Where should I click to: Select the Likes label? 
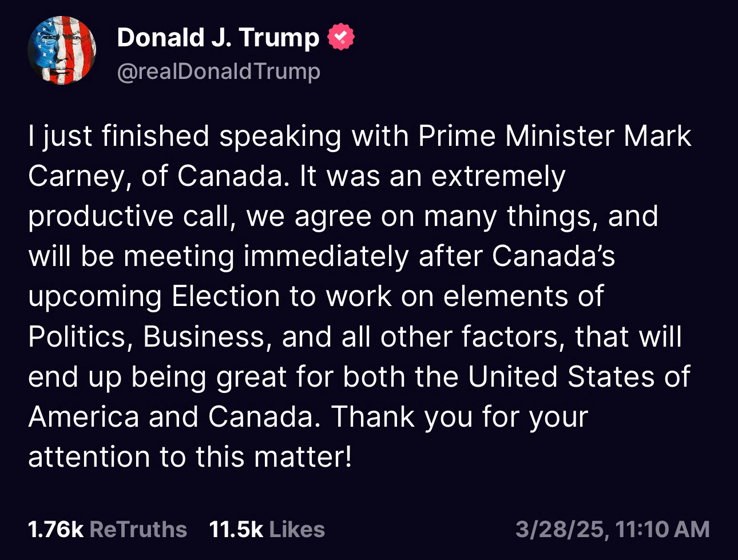(x=297, y=529)
